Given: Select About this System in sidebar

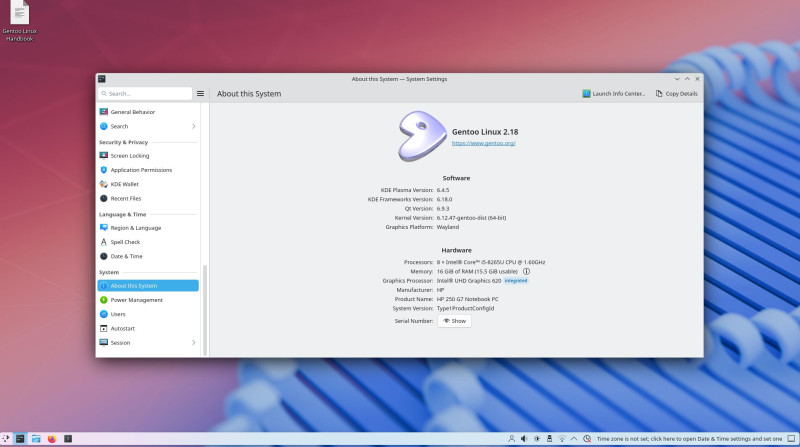Looking at the screenshot, I should [148, 286].
